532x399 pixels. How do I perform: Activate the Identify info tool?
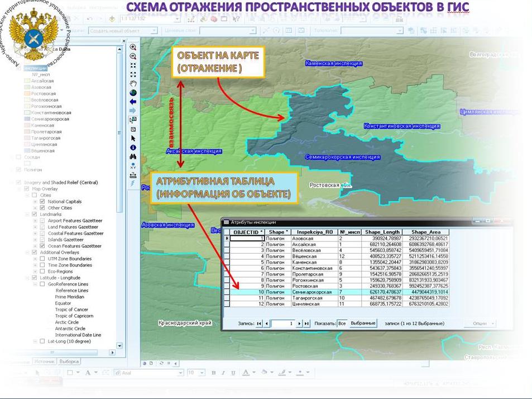[x=133, y=148]
